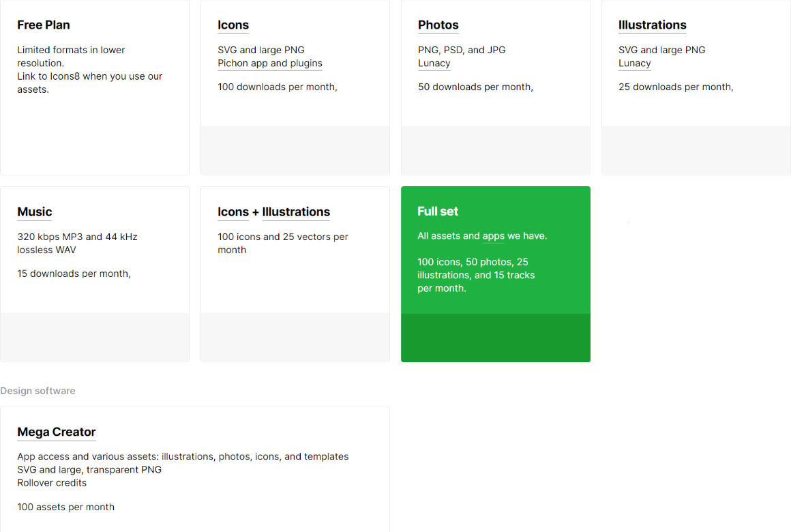Click 'Icons' in the Icons + Illustrations heading
791x532 pixels.
(x=233, y=212)
